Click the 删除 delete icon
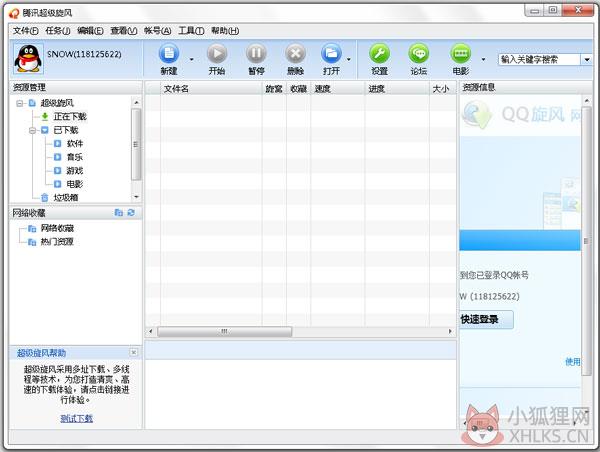 295,54
